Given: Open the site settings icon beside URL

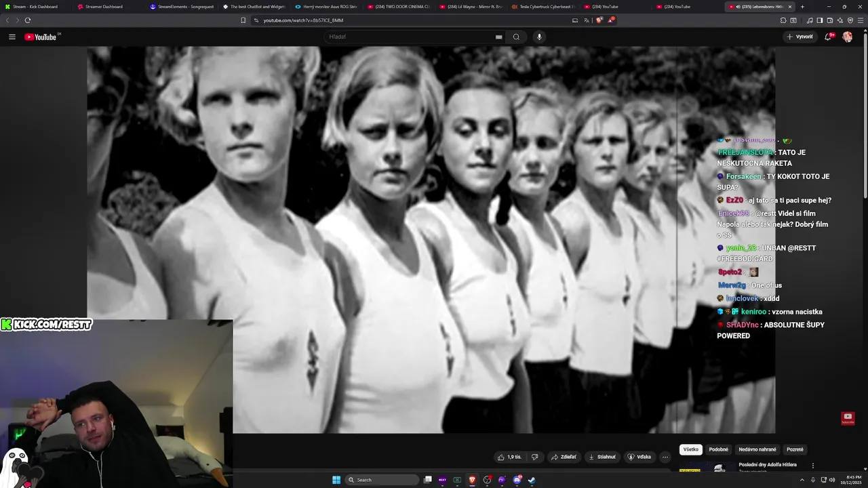Looking at the screenshot, I should click(256, 20).
